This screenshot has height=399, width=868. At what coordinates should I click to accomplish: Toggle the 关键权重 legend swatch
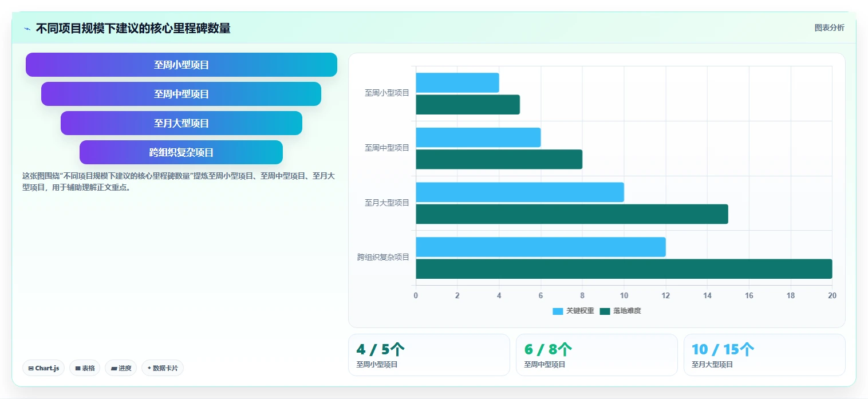pos(558,311)
